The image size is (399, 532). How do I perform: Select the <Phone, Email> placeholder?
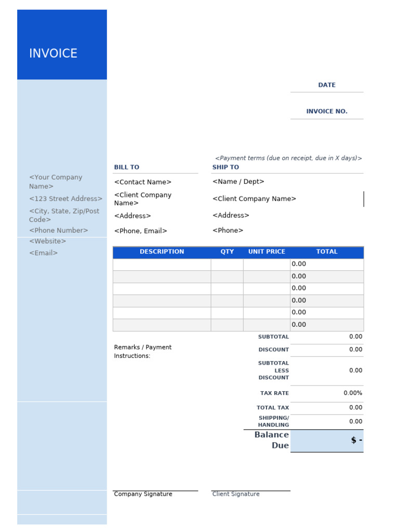140,231
